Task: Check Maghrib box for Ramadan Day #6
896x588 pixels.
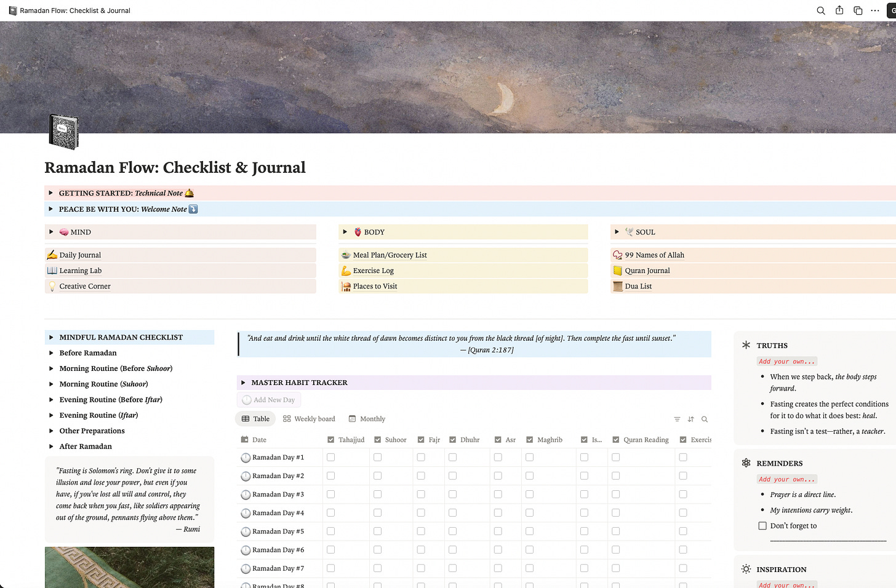Action: click(x=529, y=549)
